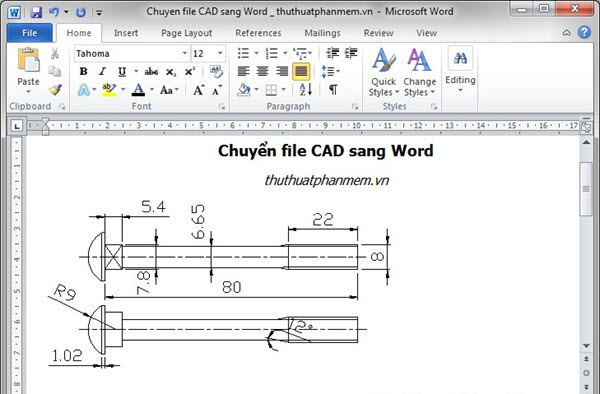Click the Redo icon in title bar
600x394 pixels.
pos(80,12)
